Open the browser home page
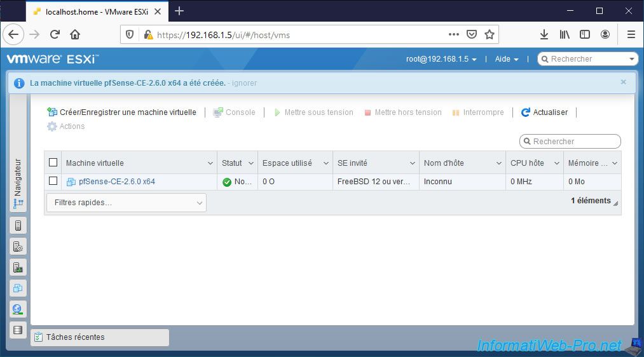 (75, 34)
